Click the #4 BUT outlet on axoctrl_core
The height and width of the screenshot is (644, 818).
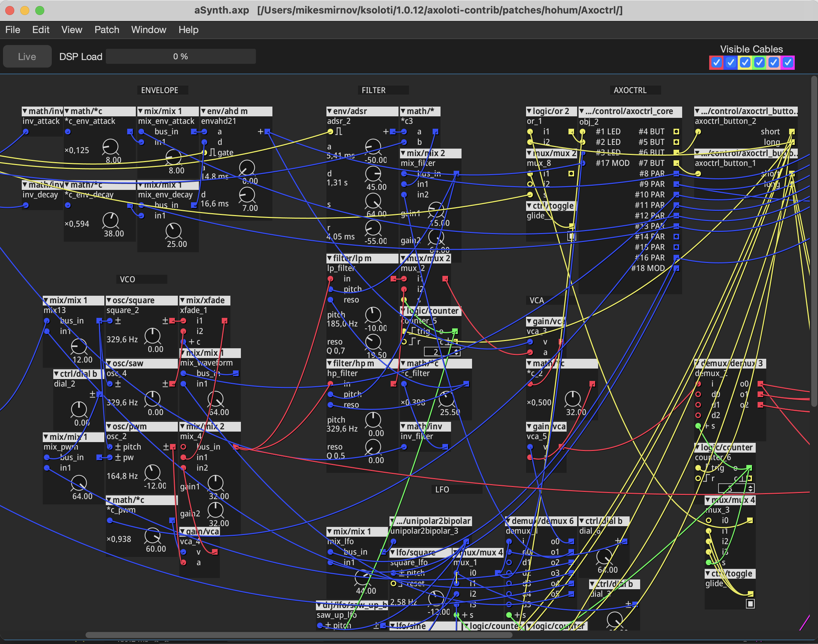676,132
